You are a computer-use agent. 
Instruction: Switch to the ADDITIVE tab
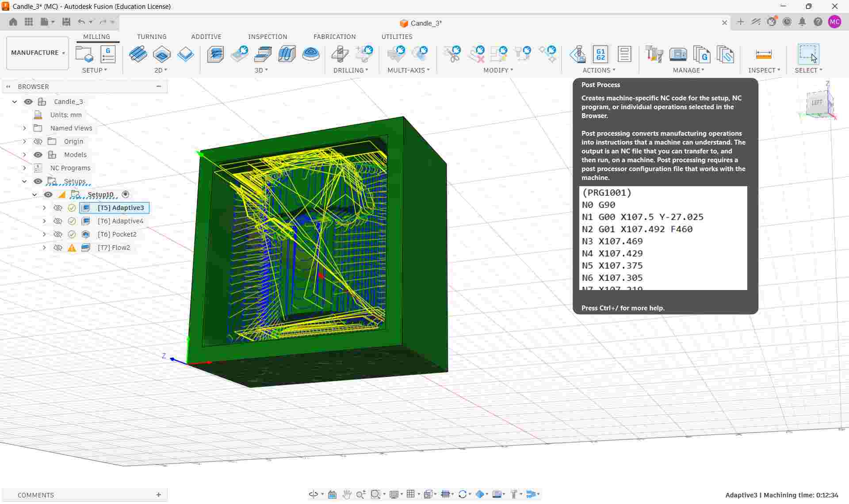tap(206, 37)
